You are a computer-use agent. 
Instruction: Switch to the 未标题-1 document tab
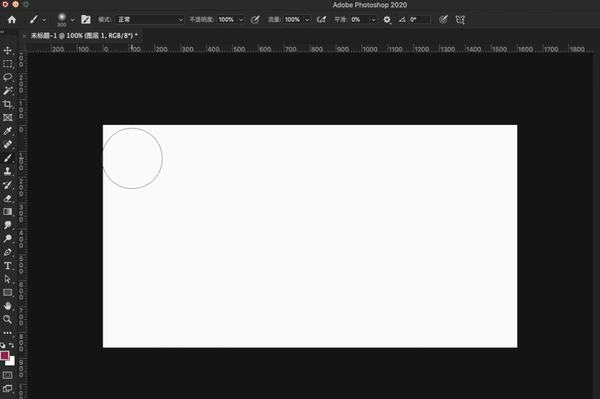click(83, 36)
